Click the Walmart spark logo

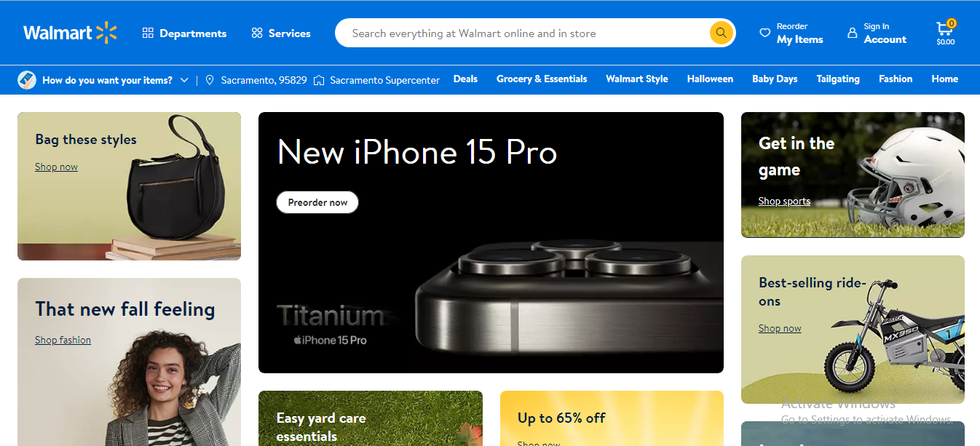(106, 33)
